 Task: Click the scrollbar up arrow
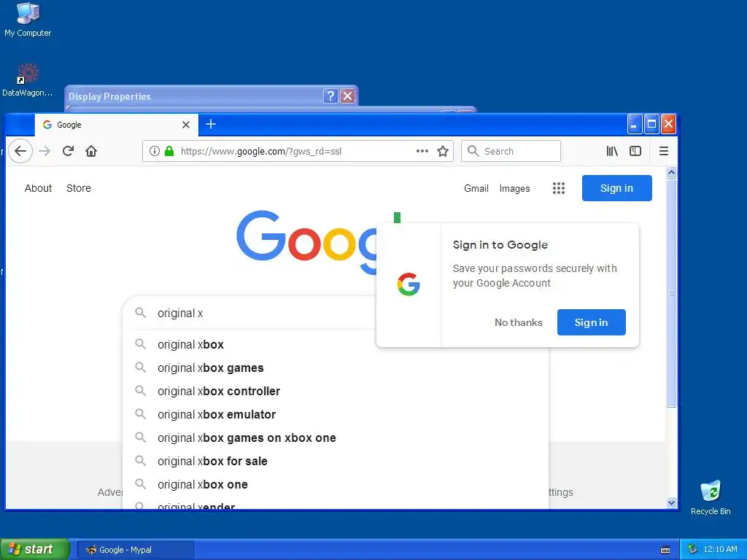(x=671, y=172)
